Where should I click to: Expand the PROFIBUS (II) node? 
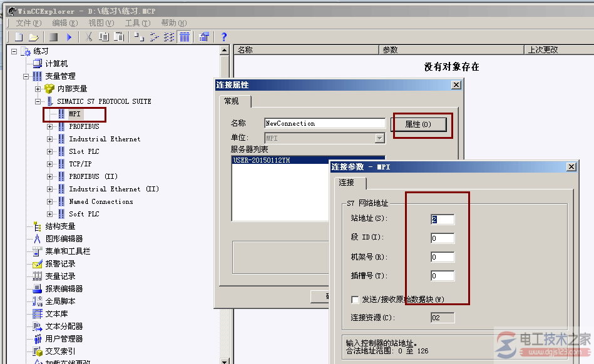pos(49,176)
